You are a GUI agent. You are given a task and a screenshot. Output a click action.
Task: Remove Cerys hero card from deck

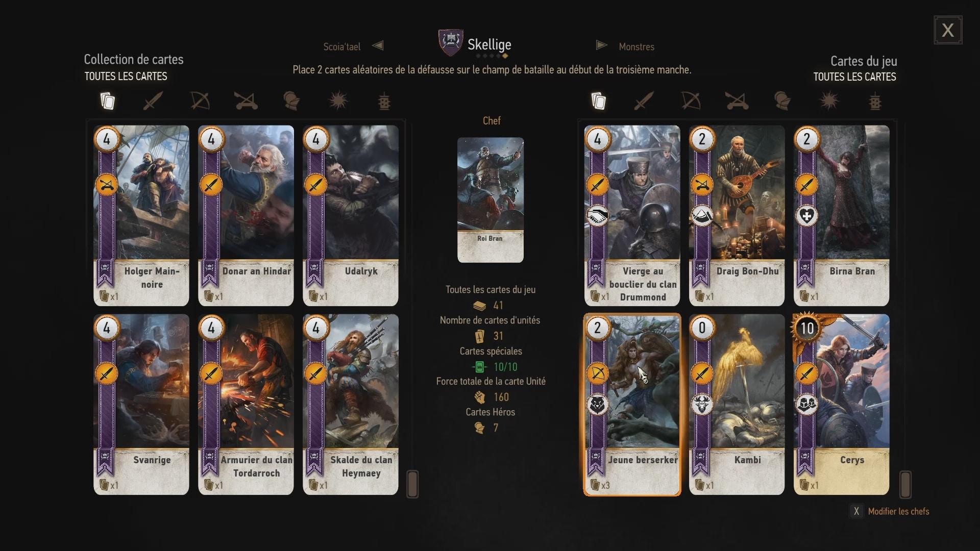(x=841, y=404)
